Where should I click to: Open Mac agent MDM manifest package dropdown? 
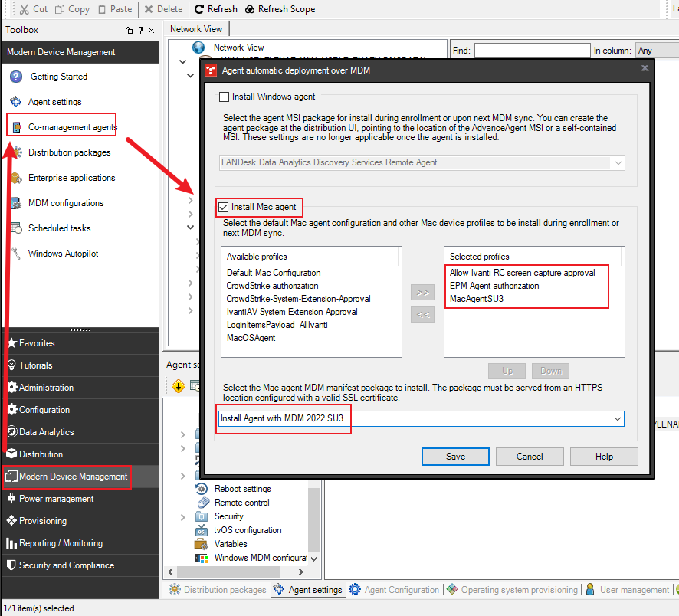(617, 419)
